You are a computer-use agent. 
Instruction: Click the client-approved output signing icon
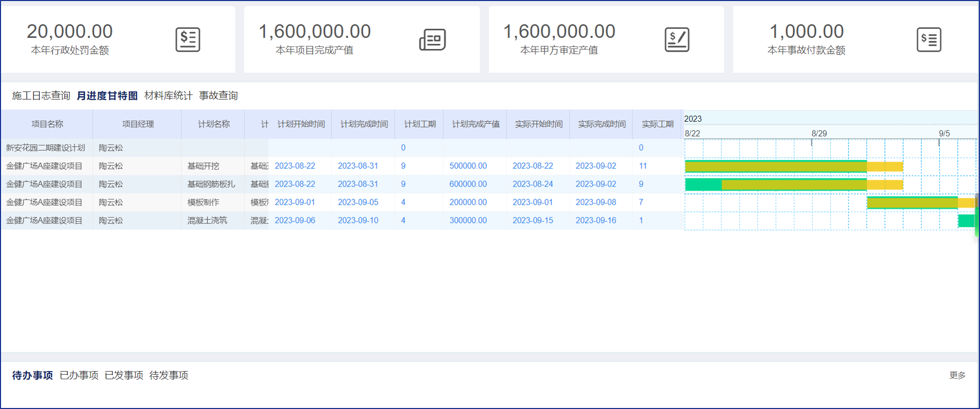[x=677, y=39]
